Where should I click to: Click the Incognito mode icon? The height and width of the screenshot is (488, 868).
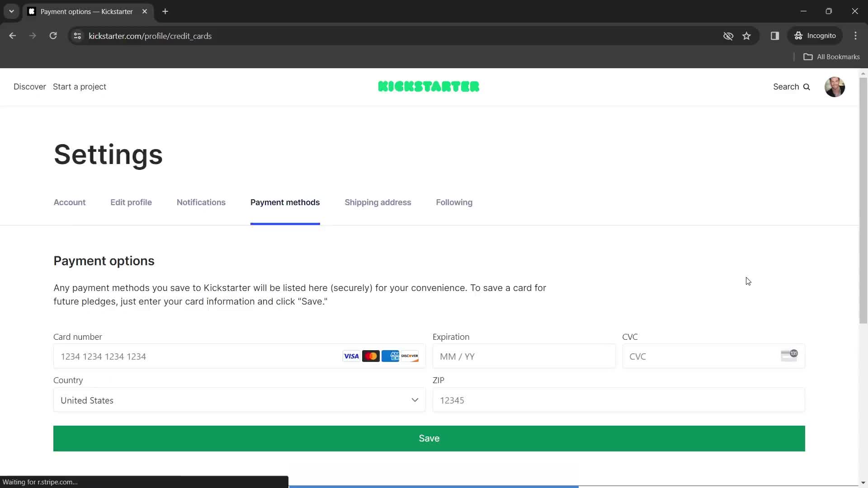798,36
